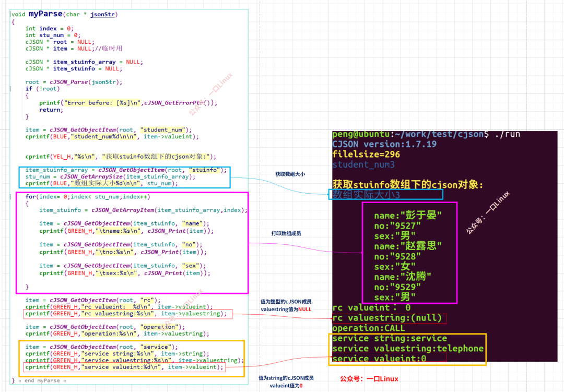Screen dimensions: 564x392
Task: Select the GetObjectItem(root, "service") code line
Action: tap(102, 347)
